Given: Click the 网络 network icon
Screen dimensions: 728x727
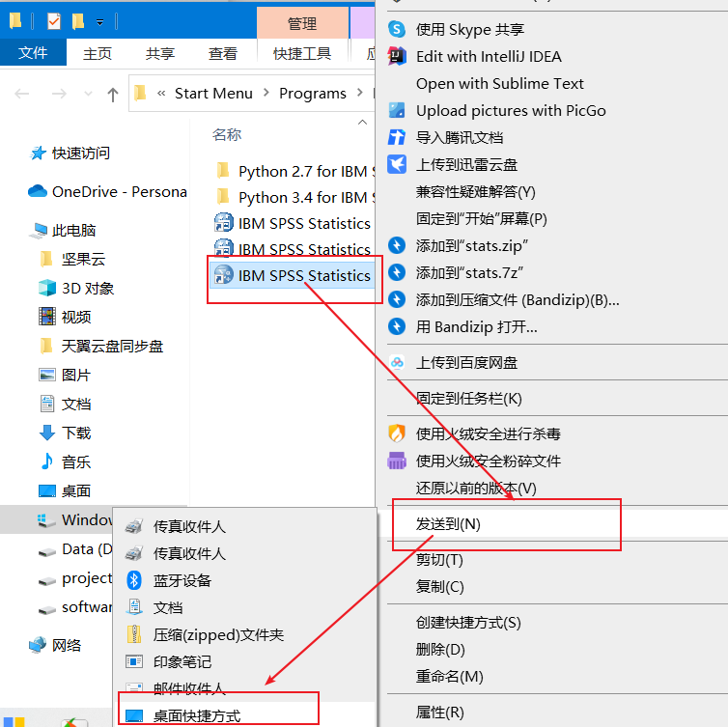Looking at the screenshot, I should (x=38, y=645).
